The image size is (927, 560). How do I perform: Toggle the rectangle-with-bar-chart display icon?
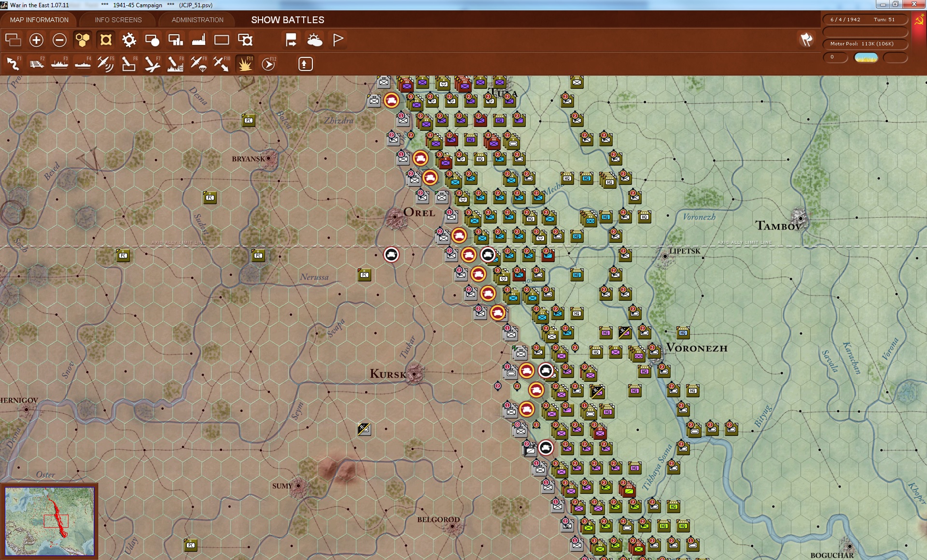[x=175, y=40]
